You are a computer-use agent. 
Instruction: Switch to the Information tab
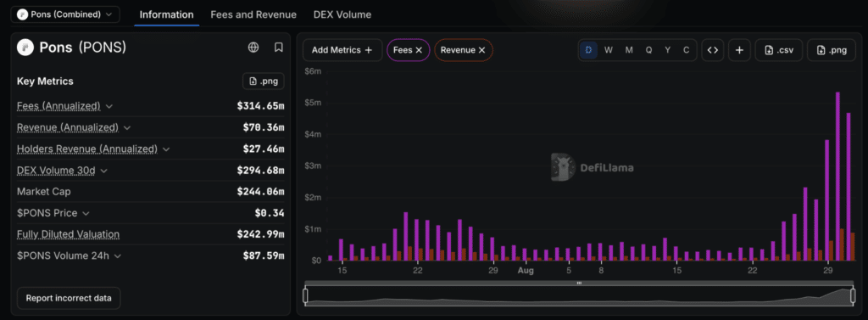tap(167, 15)
